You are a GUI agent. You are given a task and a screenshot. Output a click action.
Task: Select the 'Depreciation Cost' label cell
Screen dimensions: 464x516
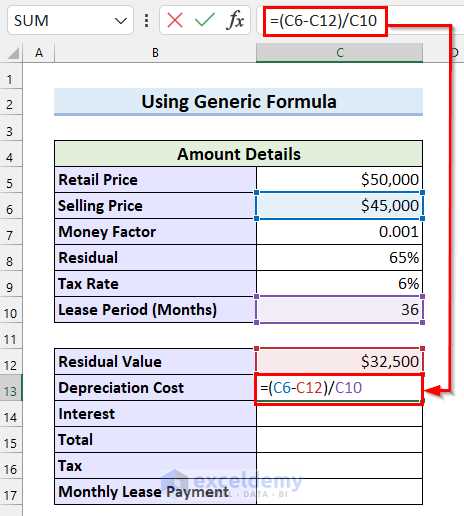155,388
